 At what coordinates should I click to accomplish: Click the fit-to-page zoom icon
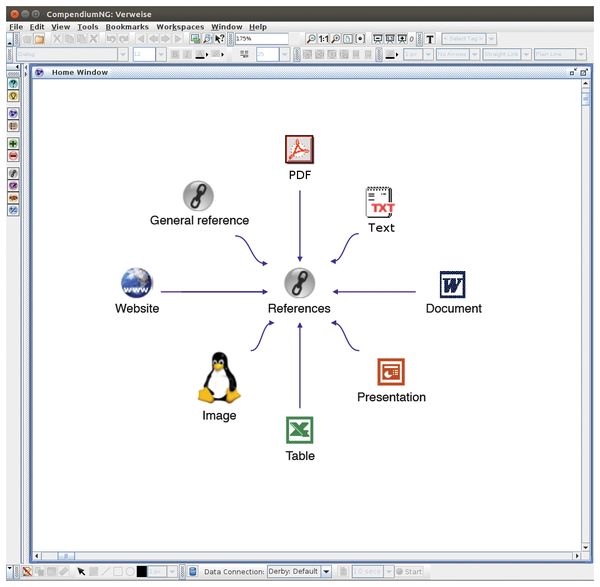pyautogui.click(x=348, y=39)
